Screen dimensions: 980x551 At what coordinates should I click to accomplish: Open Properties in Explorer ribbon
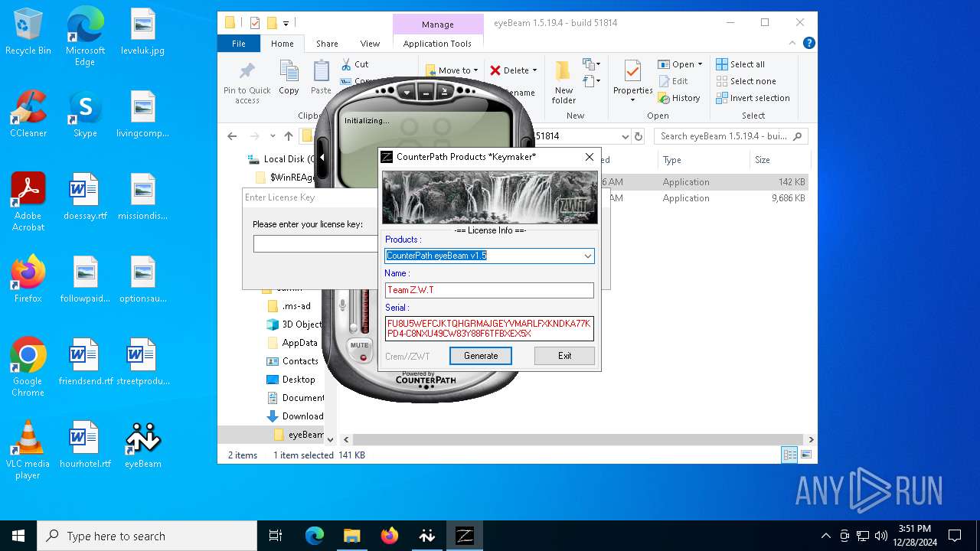(x=632, y=81)
